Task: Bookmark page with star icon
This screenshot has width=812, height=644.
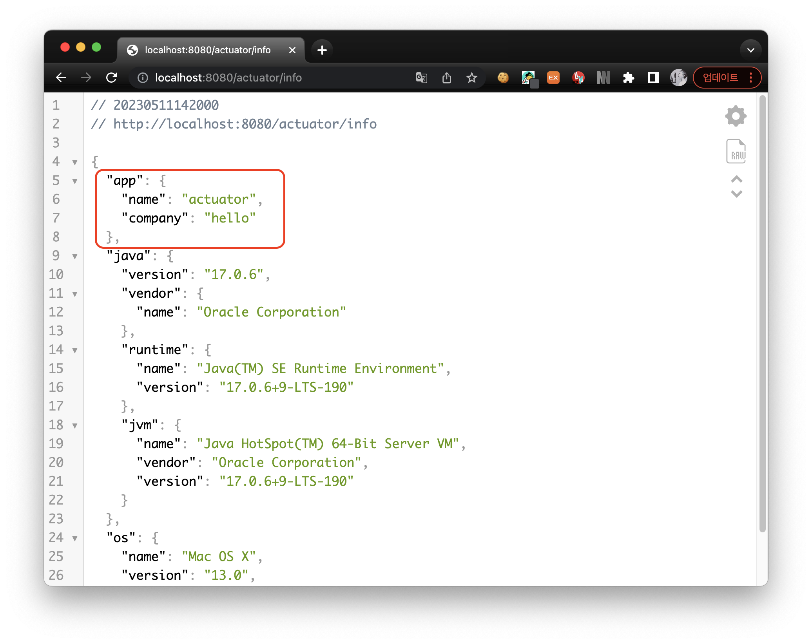Action: click(x=471, y=78)
